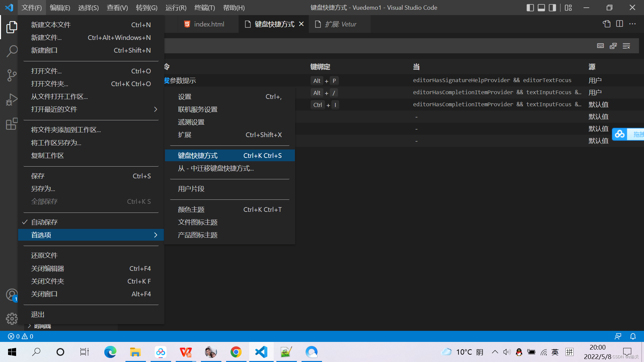Image resolution: width=644 pixels, height=362 pixels.
Task: Open Manage gear icon in activity bar
Action: (12, 318)
